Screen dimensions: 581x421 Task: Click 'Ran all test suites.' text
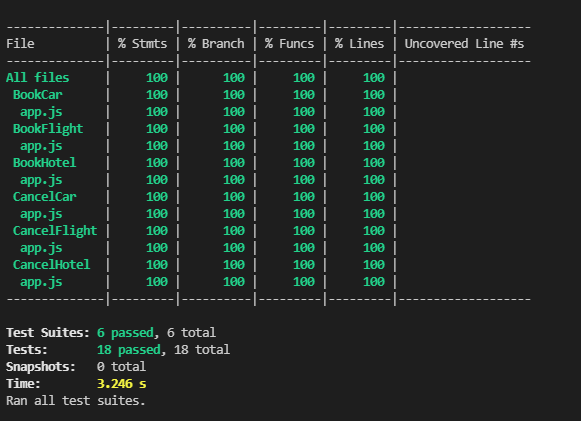(76, 401)
